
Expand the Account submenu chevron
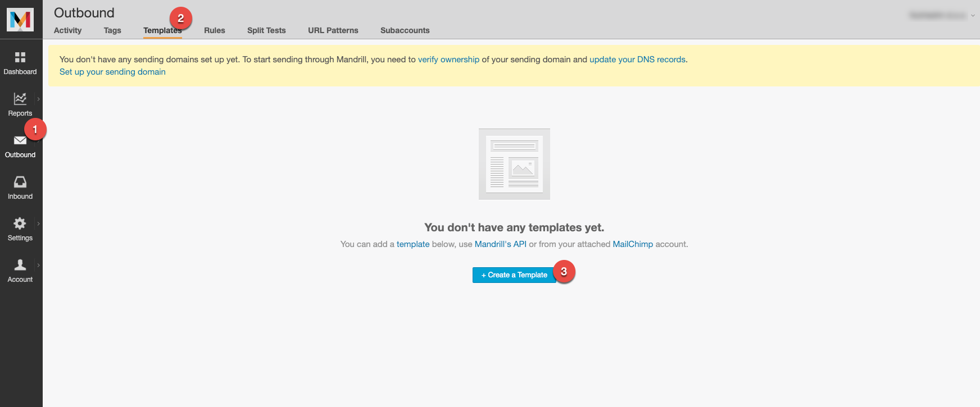(x=38, y=265)
